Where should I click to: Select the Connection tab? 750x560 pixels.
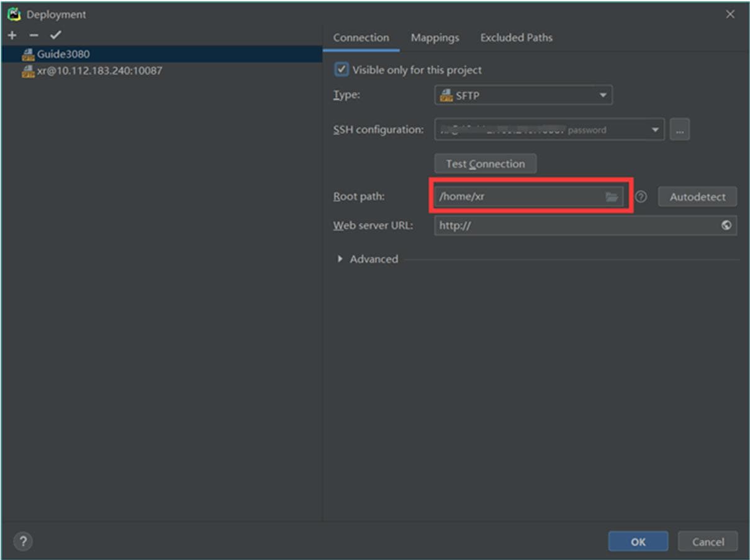pos(361,38)
